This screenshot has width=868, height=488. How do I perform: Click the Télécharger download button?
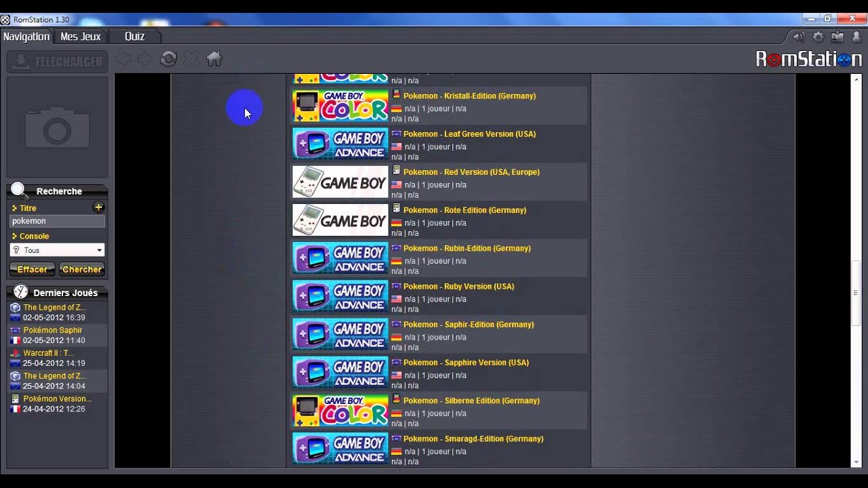coord(58,62)
